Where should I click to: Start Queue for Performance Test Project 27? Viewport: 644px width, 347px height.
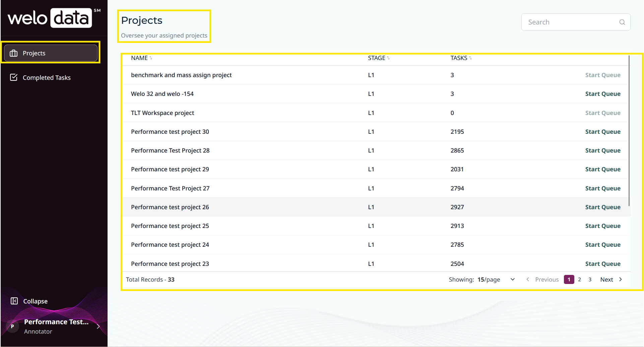click(x=603, y=188)
